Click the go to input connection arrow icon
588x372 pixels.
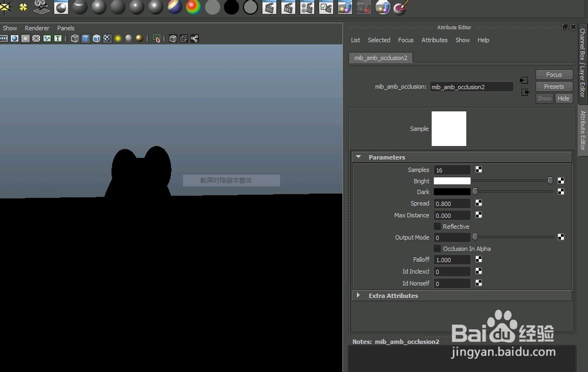[524, 80]
